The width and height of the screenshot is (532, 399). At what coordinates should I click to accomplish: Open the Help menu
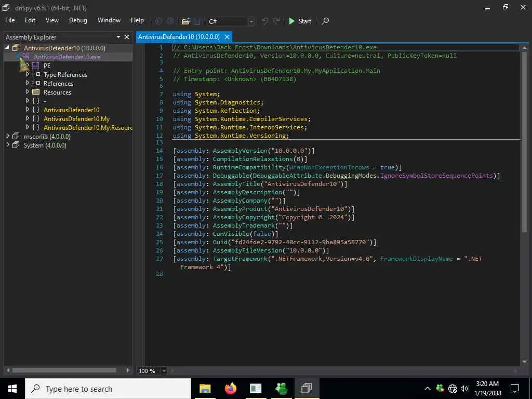pyautogui.click(x=137, y=20)
